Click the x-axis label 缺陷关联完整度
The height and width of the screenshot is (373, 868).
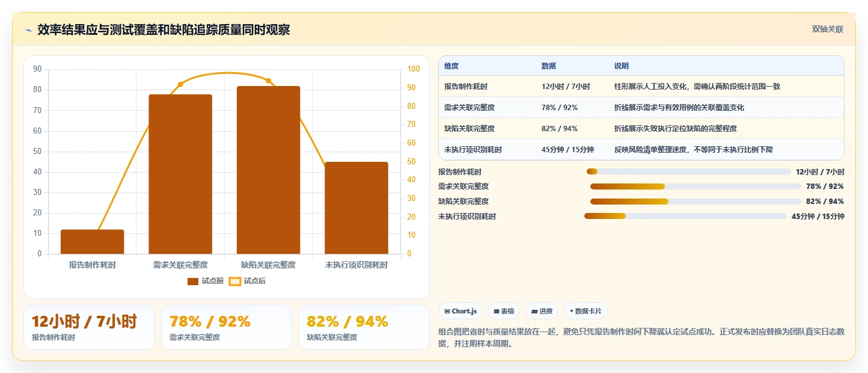[x=268, y=265]
